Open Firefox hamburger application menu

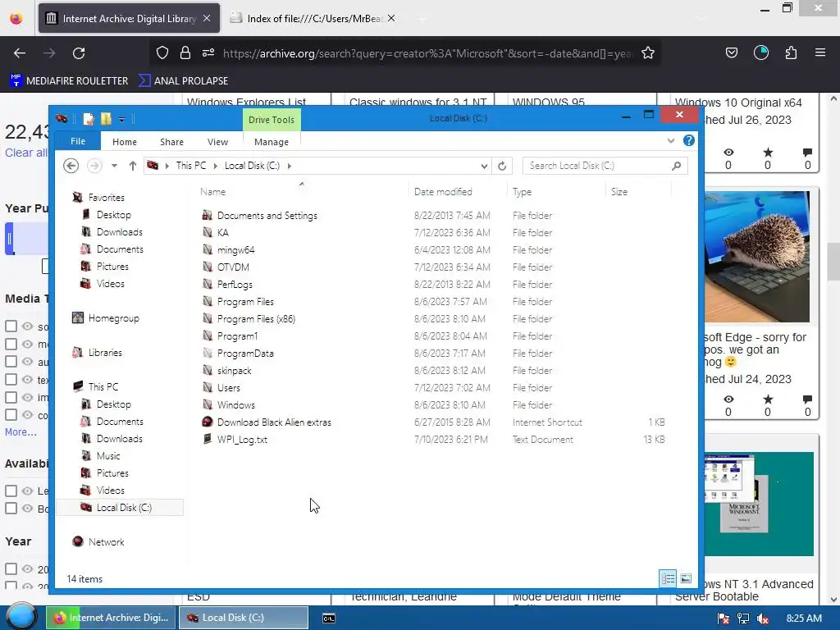[820, 52]
